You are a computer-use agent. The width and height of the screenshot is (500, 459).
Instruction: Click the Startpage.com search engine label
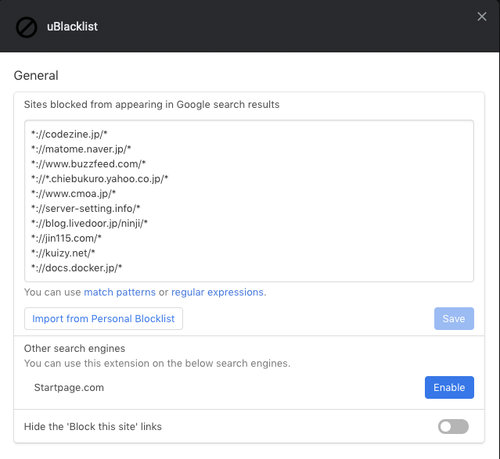(x=69, y=388)
